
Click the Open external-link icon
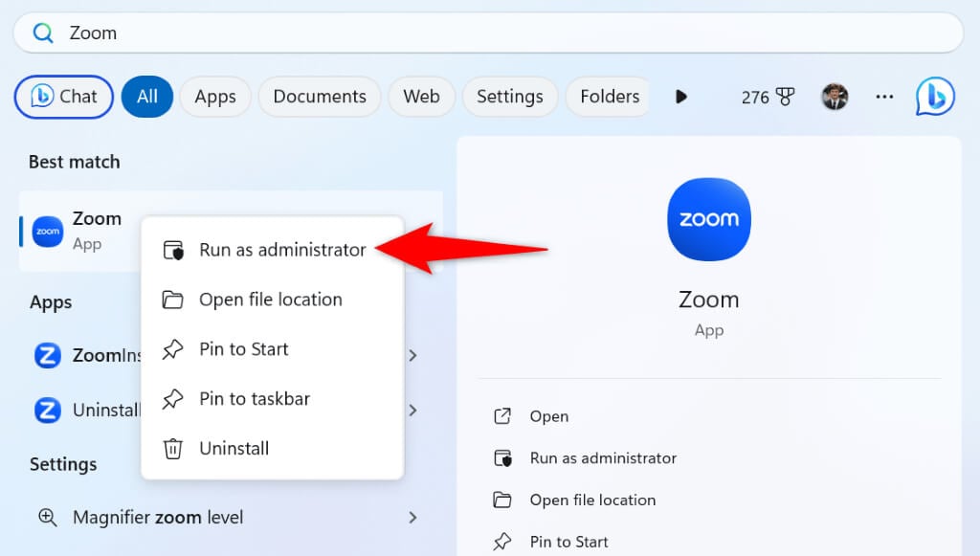click(502, 416)
